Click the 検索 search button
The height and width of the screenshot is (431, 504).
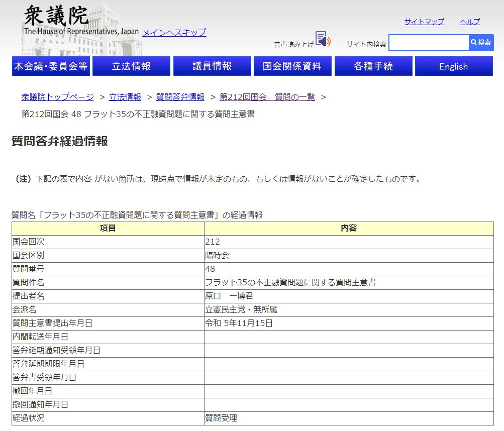pyautogui.click(x=481, y=42)
